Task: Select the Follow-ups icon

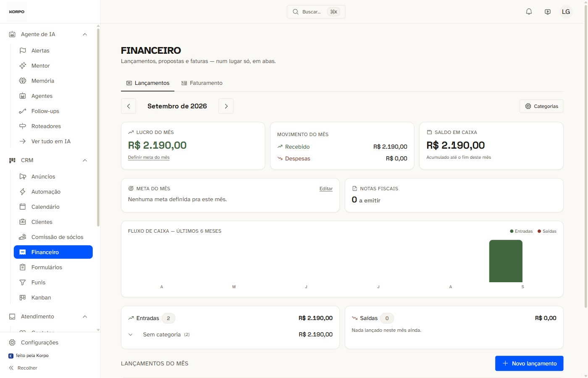Action: [x=23, y=111]
